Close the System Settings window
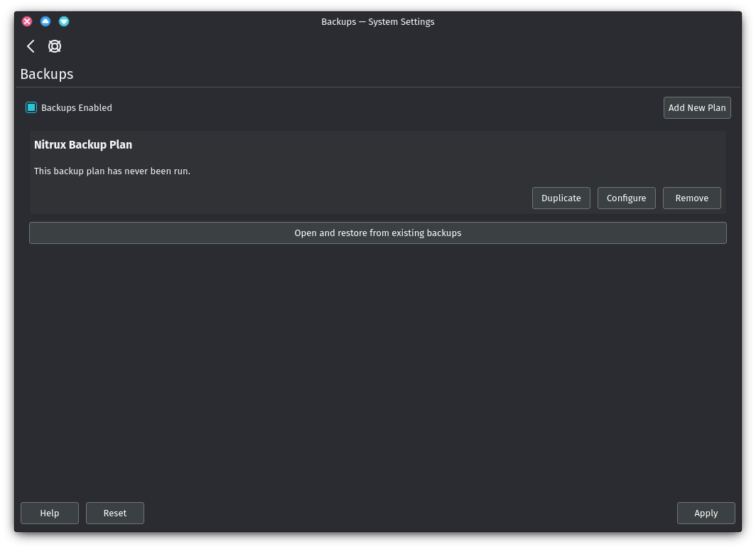The width and height of the screenshot is (756, 549). click(27, 21)
